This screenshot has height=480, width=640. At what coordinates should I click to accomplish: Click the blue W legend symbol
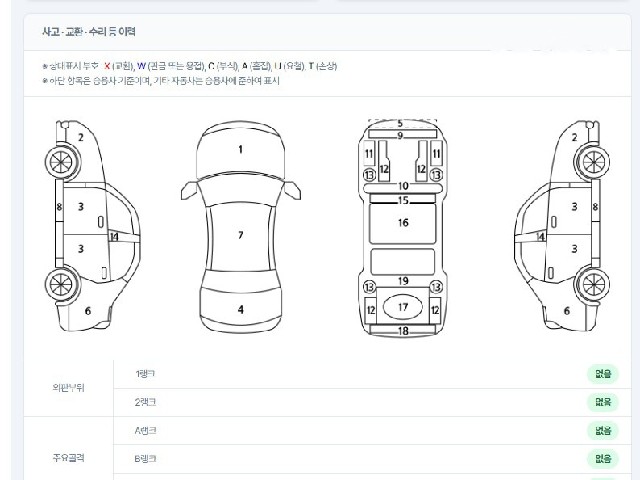point(141,66)
